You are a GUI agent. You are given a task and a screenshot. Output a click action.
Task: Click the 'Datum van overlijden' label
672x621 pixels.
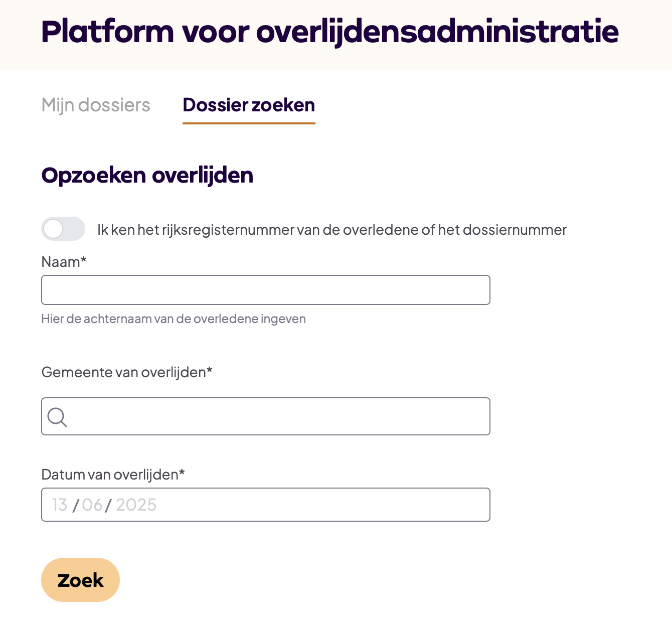click(x=113, y=475)
